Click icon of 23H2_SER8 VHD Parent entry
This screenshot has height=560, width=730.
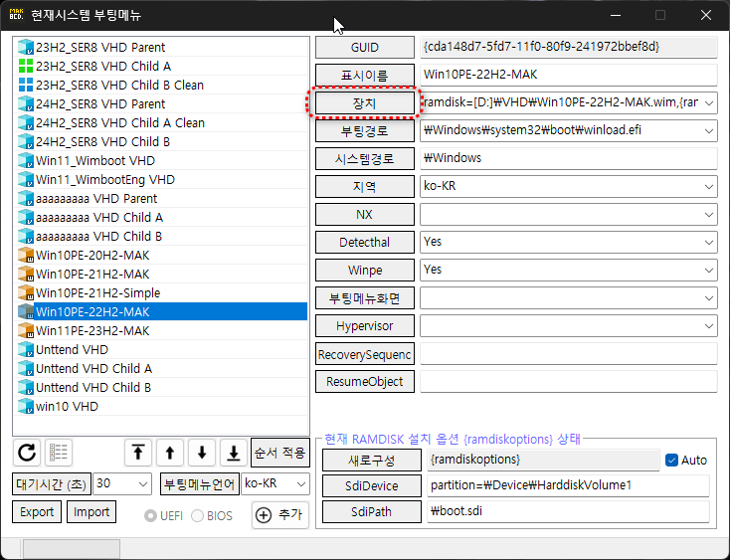pos(26,47)
